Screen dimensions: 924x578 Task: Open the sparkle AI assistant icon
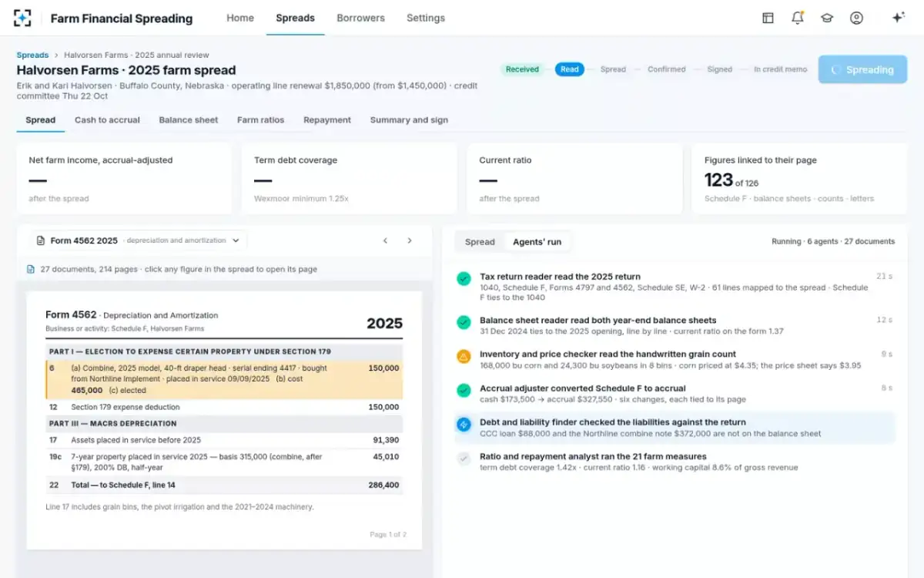click(x=898, y=18)
